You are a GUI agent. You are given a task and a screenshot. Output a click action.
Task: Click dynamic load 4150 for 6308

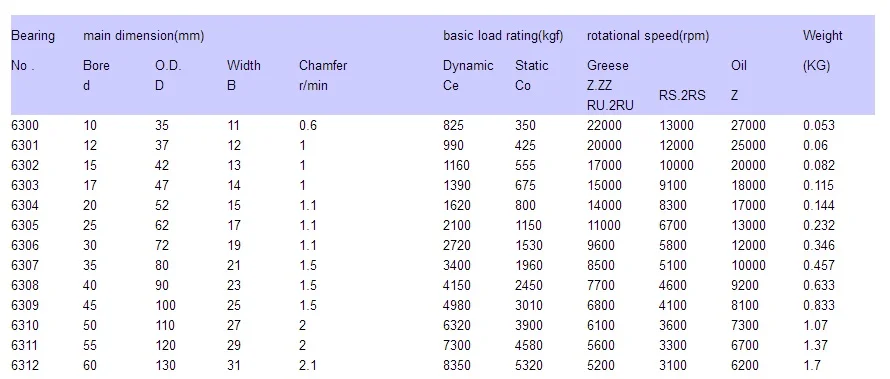coord(456,285)
